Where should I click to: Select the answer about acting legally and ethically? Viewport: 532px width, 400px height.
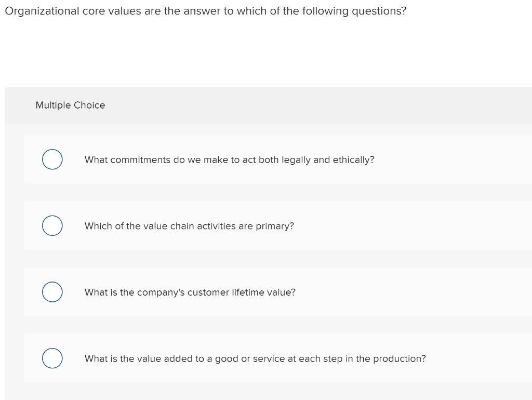[x=229, y=159]
